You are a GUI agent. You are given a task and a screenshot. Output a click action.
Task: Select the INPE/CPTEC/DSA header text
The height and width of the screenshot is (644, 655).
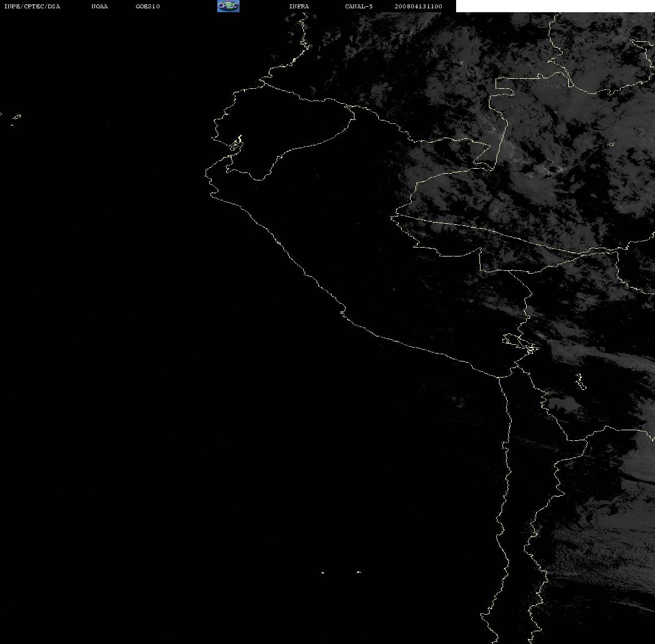[x=32, y=6]
